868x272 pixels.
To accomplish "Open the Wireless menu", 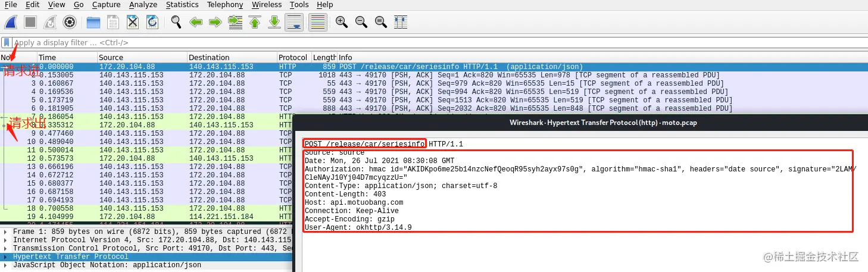I will (267, 5).
